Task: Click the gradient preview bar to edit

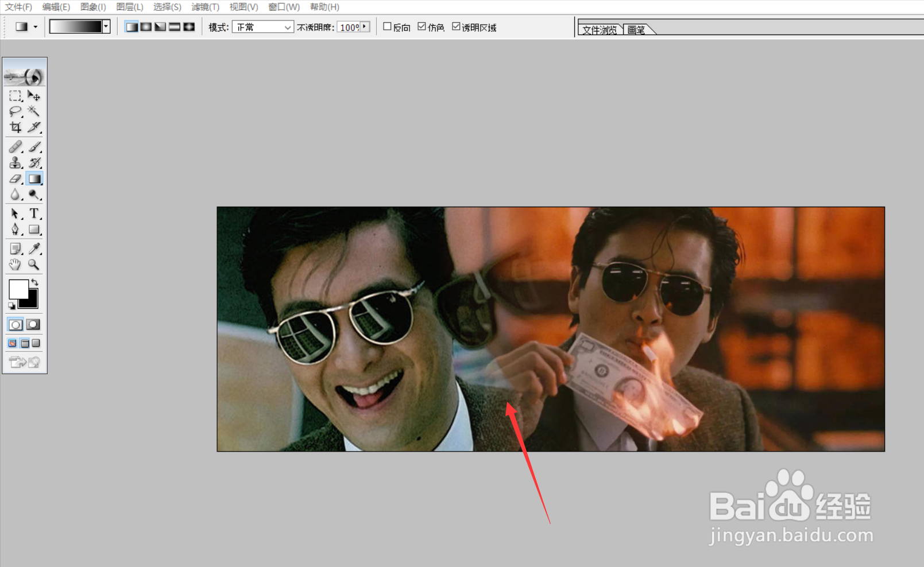Action: click(76, 26)
